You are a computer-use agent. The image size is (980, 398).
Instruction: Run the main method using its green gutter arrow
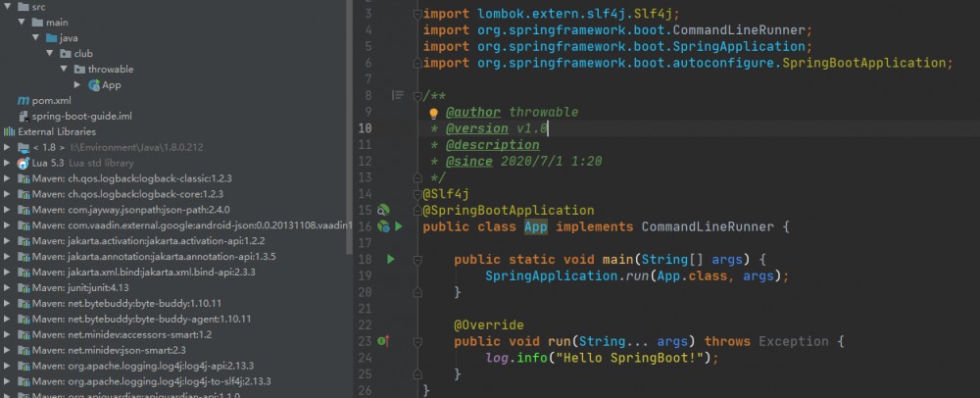(391, 259)
